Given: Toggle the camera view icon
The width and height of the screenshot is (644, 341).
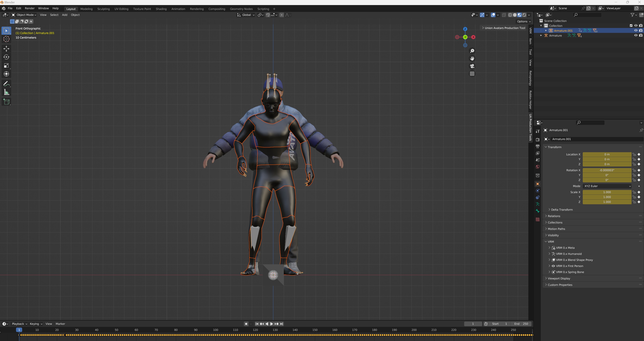Looking at the screenshot, I should pyautogui.click(x=472, y=66).
